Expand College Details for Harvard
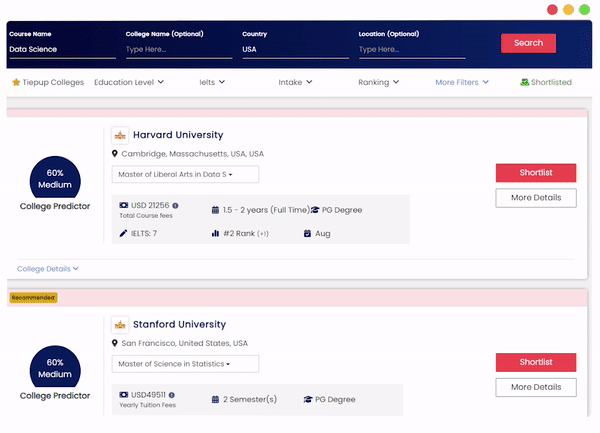Viewport: 600px width, 433px height. (47, 268)
